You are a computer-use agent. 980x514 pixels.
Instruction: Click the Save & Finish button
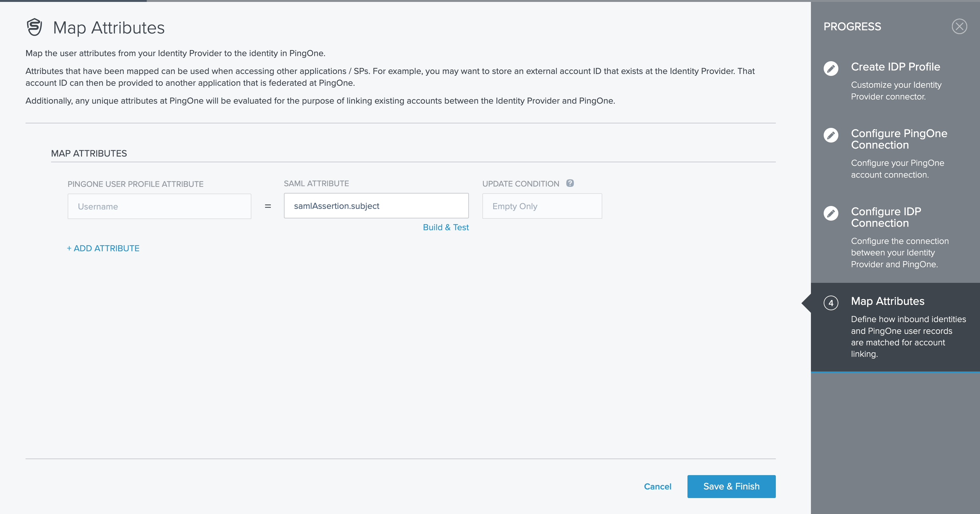pyautogui.click(x=731, y=486)
